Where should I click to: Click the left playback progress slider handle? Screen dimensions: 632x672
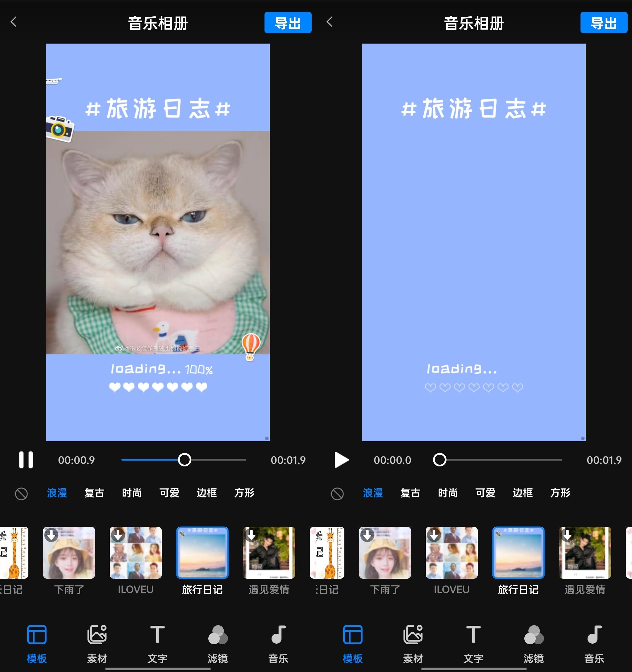[185, 460]
